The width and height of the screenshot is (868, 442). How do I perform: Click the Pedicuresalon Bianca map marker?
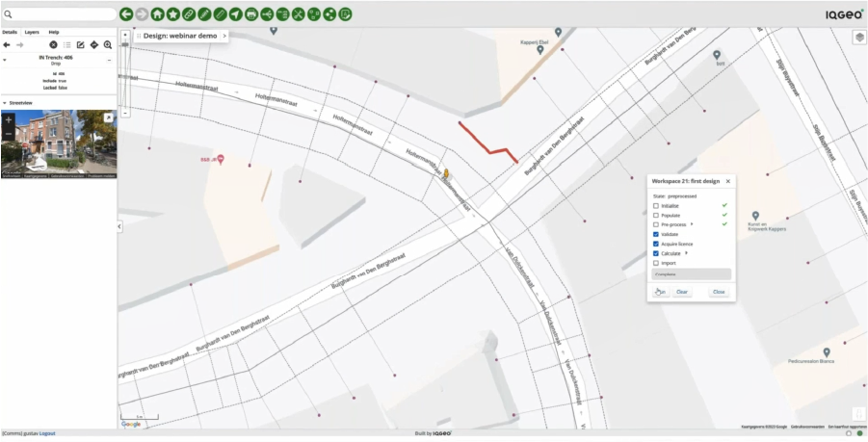point(827,352)
